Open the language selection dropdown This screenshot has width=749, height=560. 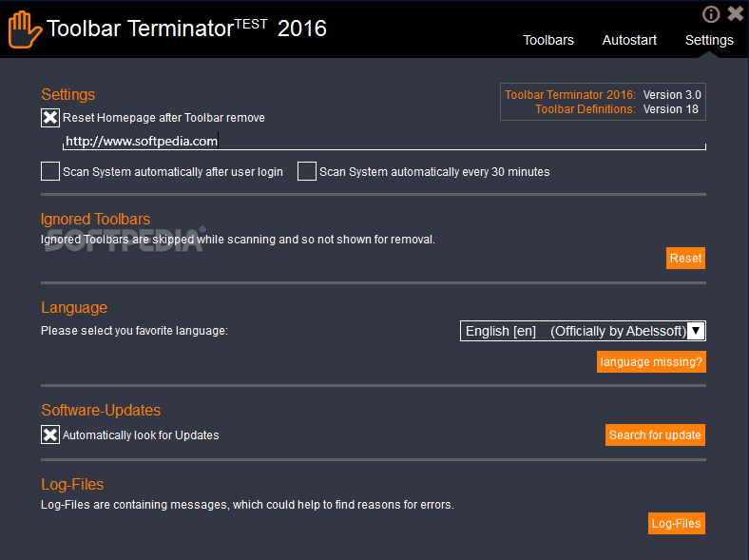click(x=583, y=331)
